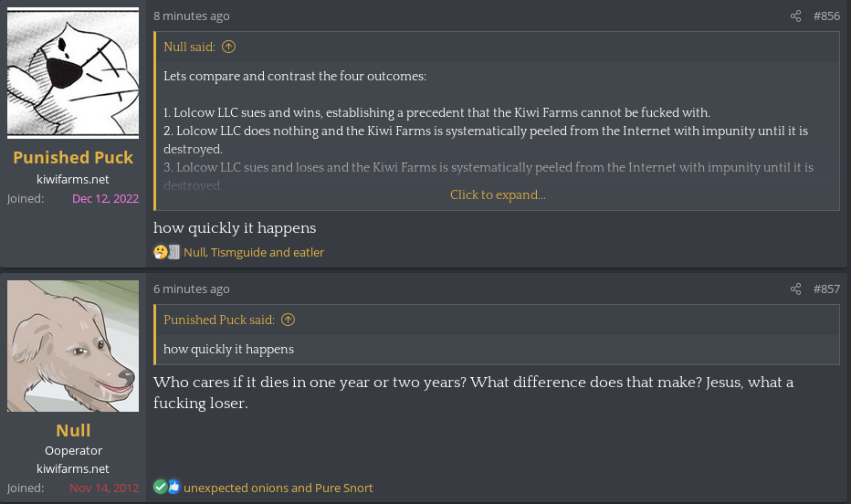Click the blue thumbs-up reaction on post #857
851x504 pixels.
click(173, 488)
